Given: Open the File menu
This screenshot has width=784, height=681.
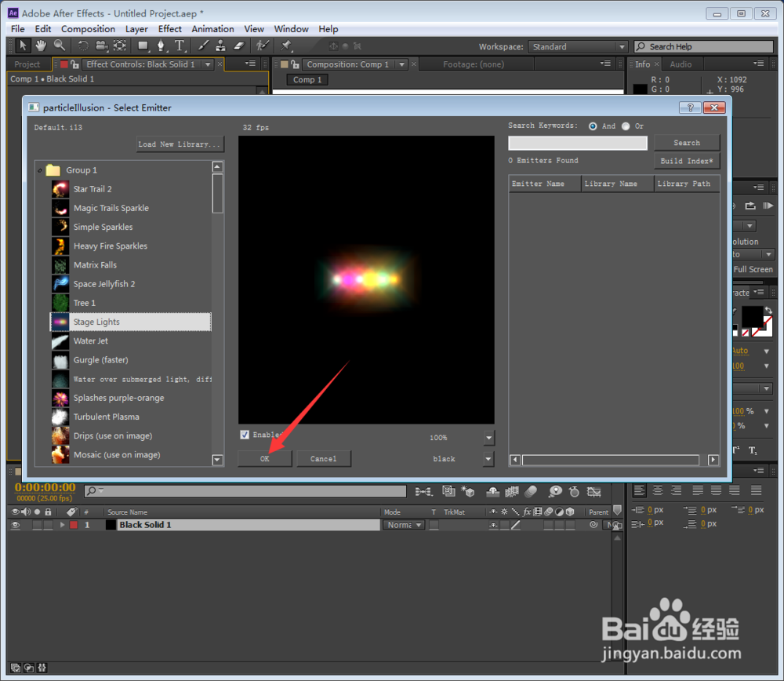Looking at the screenshot, I should pos(17,29).
